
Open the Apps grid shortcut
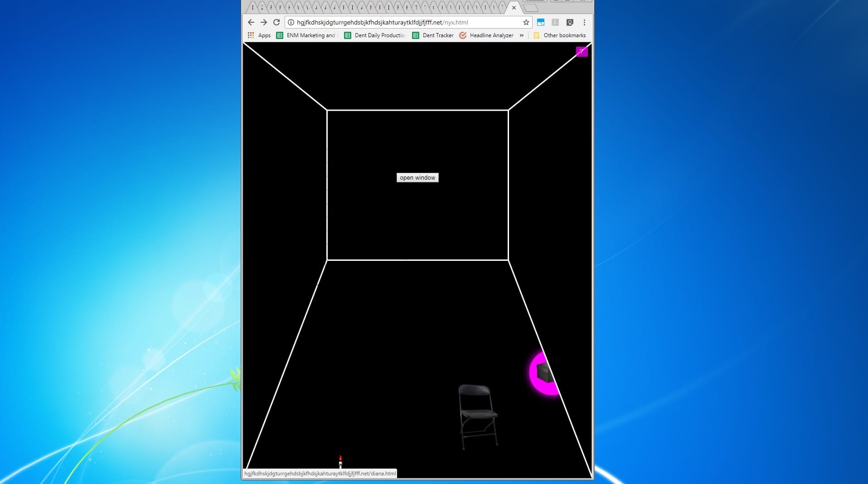tap(259, 35)
